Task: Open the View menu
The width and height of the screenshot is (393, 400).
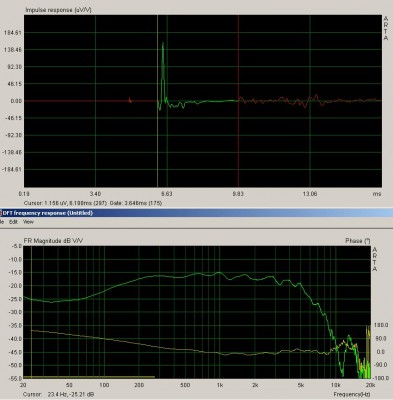Action: click(x=28, y=222)
